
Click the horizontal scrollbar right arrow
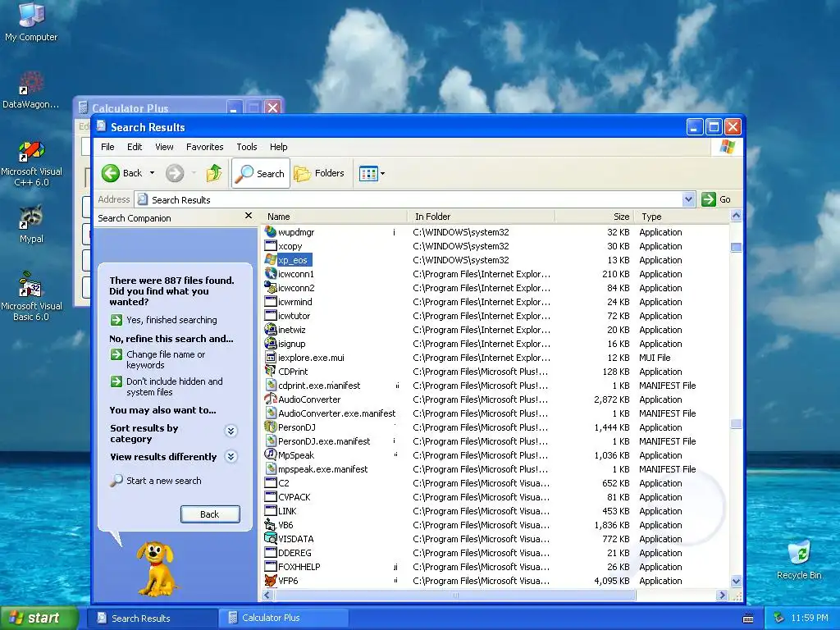722,595
